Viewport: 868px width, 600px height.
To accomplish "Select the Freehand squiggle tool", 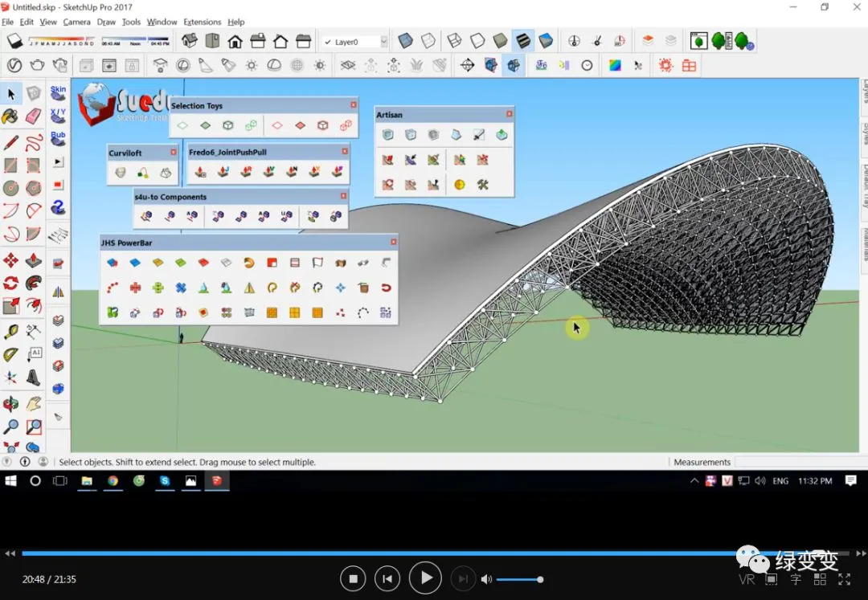I will [x=33, y=143].
